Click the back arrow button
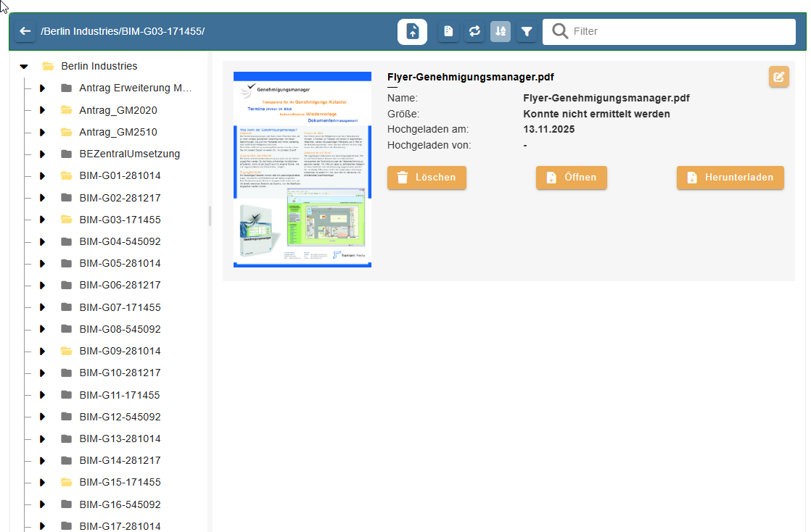 pos(25,32)
